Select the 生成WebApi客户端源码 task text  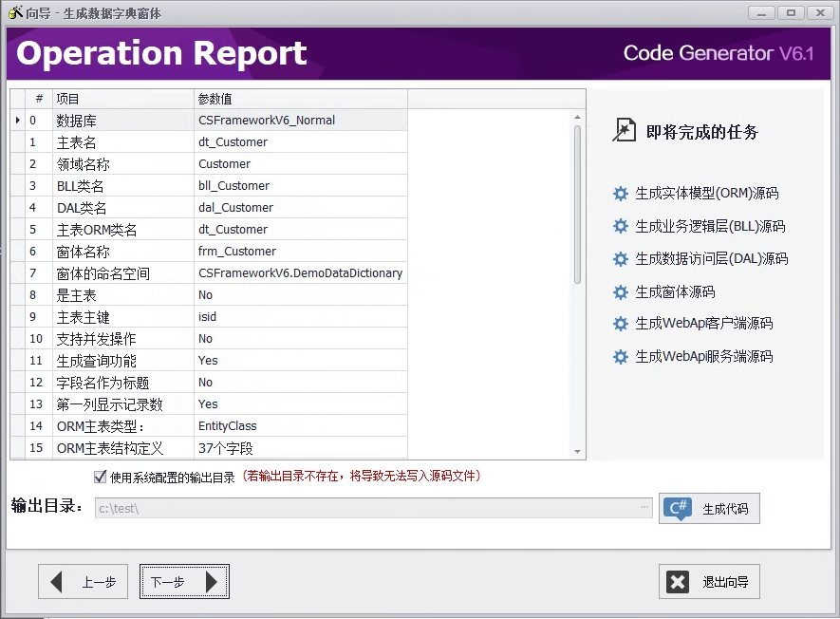(704, 323)
